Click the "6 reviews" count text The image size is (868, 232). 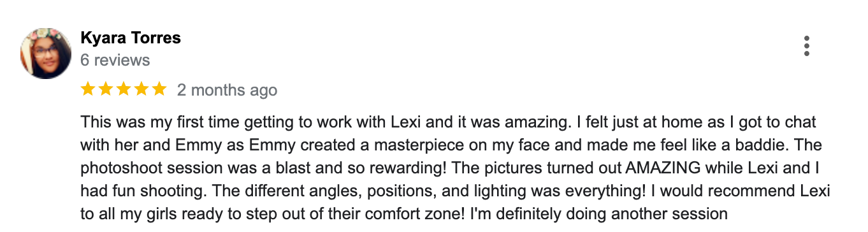[x=115, y=61]
